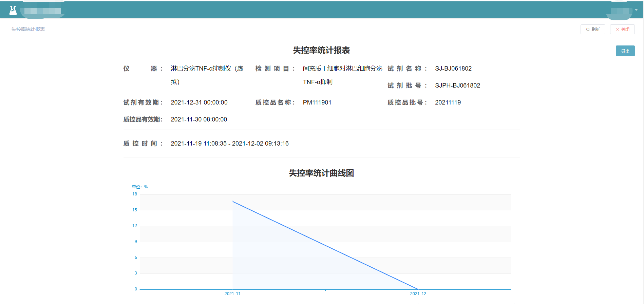Click the reagent name value SJ-BJ061802
Image resolution: width=644 pixels, height=304 pixels.
pos(453,69)
